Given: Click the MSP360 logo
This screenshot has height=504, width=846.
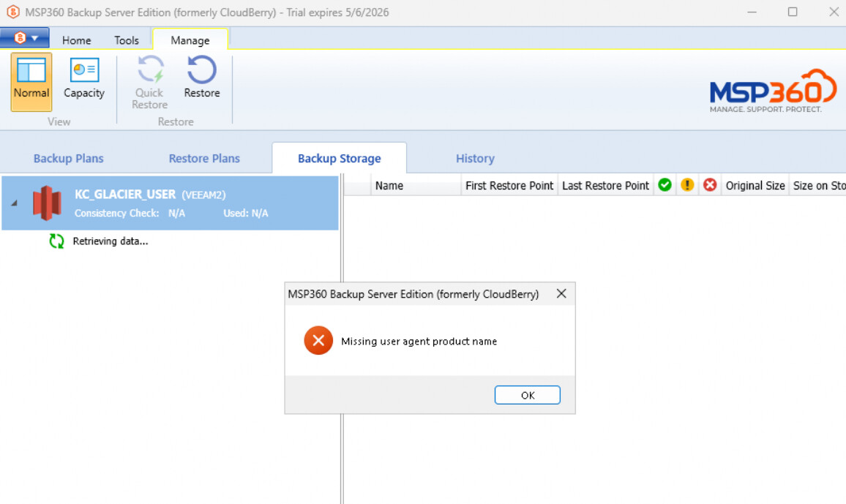Looking at the screenshot, I should pos(773,91).
